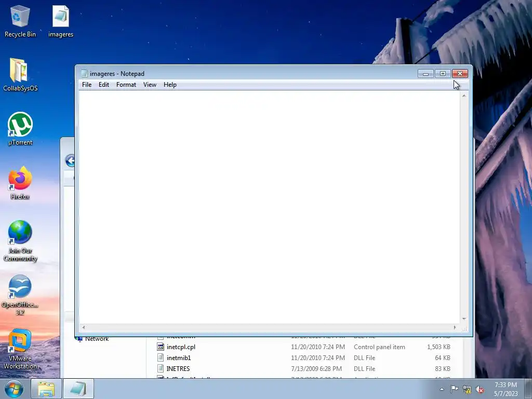
Task: Click Show desktop strip at taskbar end
Action: [528, 389]
